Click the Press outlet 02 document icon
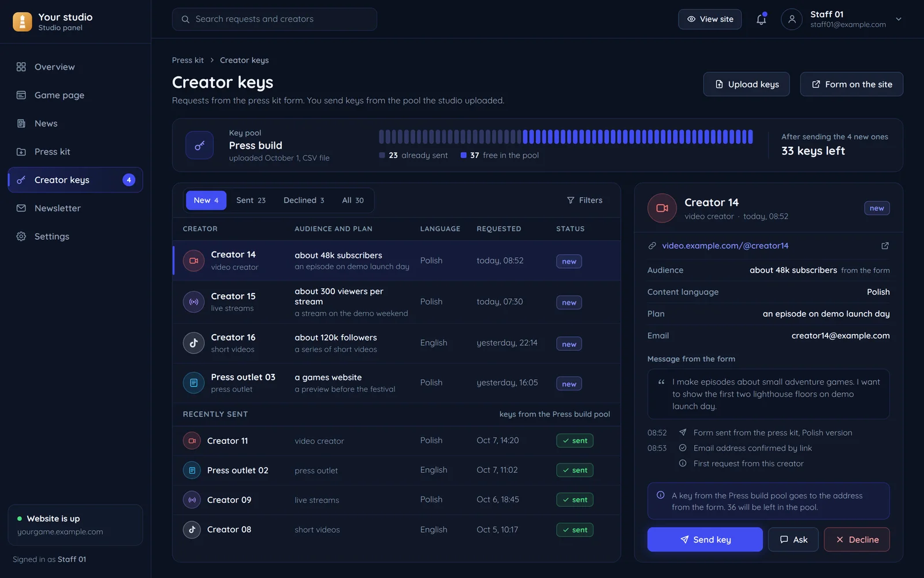The image size is (924, 578). (192, 470)
